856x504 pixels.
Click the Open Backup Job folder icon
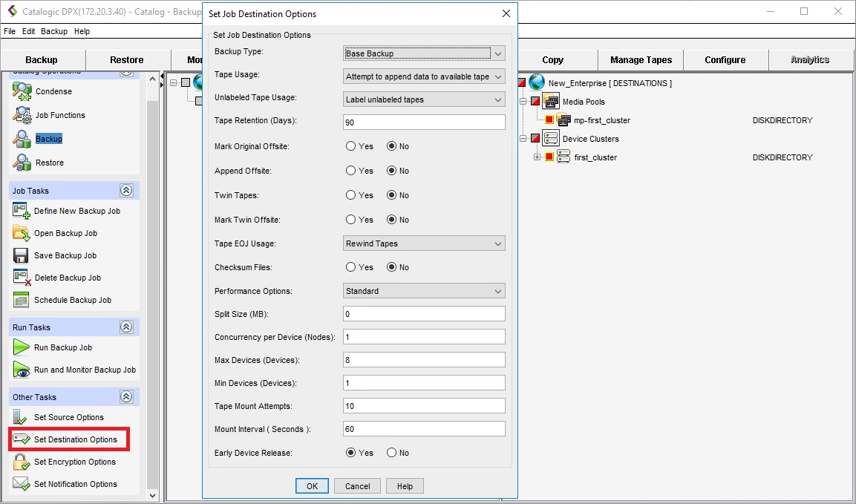tap(22, 233)
